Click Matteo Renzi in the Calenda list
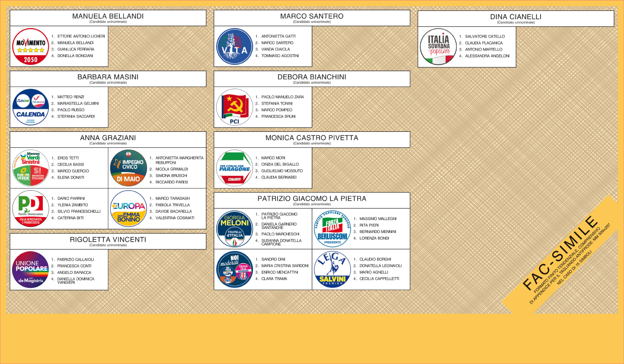 (x=71, y=97)
